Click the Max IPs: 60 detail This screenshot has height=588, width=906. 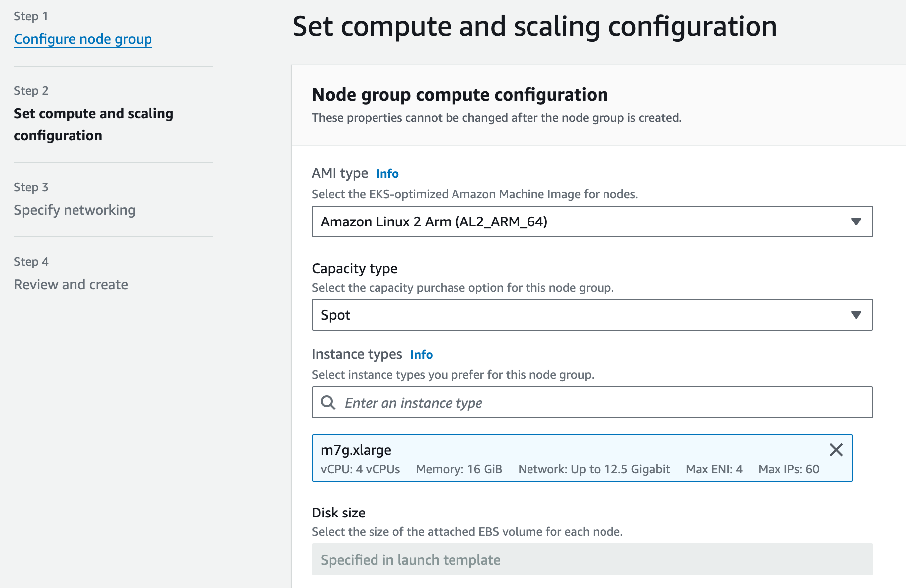click(x=789, y=469)
